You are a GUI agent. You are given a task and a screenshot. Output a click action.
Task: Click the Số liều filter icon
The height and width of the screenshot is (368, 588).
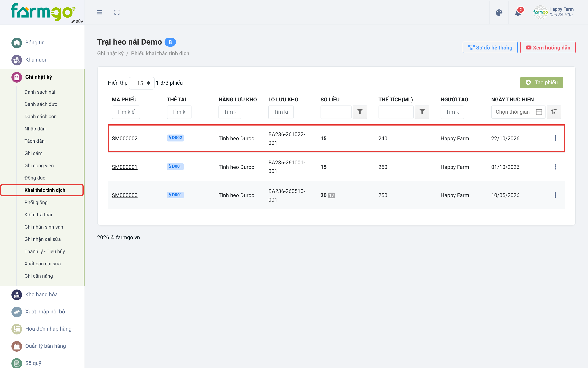(360, 112)
